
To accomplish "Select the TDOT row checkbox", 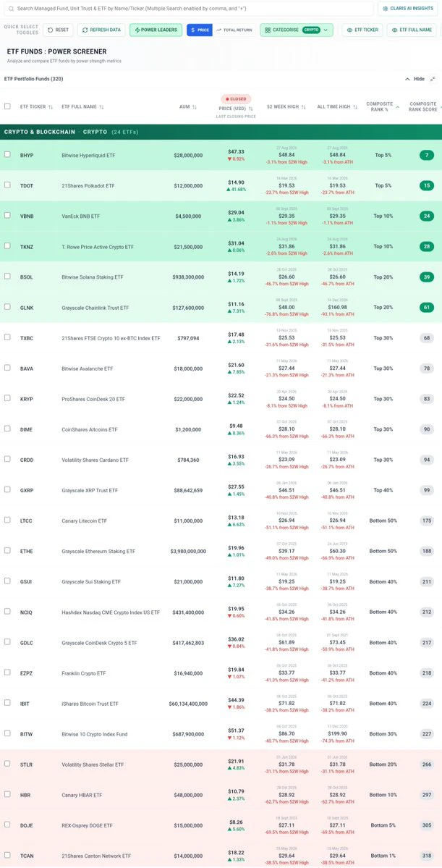I will [x=7, y=185].
